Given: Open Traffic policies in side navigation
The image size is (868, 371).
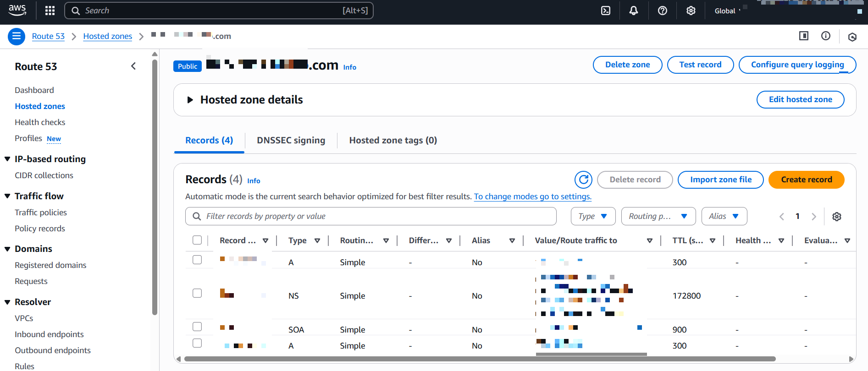Looking at the screenshot, I should coord(41,213).
